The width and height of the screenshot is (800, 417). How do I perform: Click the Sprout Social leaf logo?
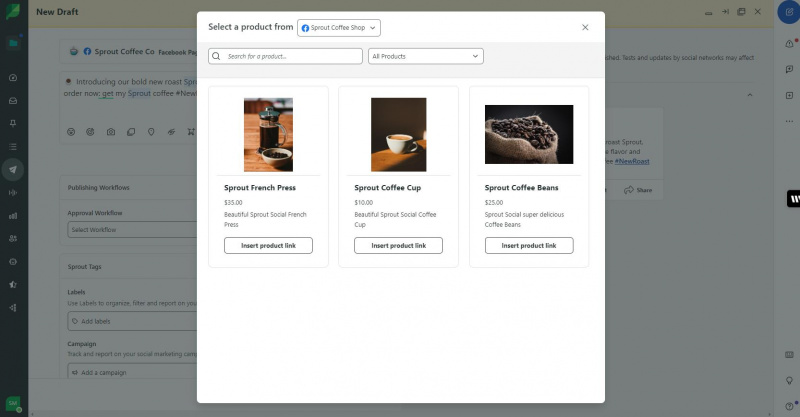click(x=13, y=11)
